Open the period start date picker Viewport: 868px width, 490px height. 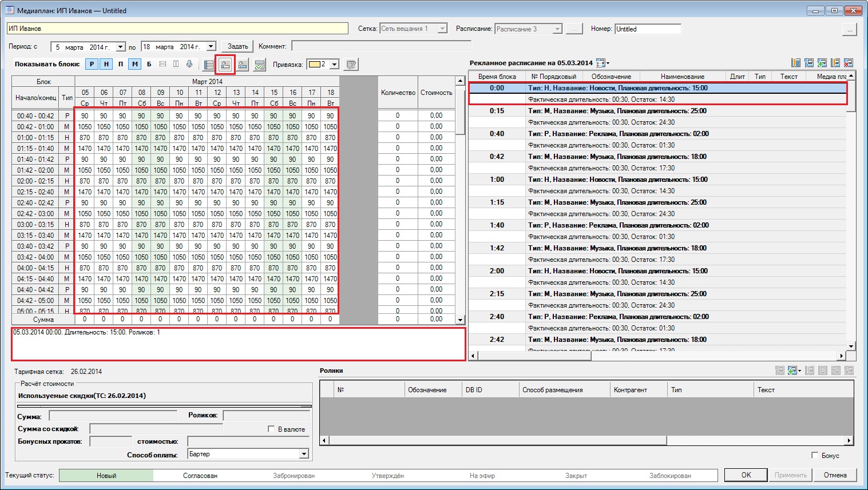pos(121,47)
